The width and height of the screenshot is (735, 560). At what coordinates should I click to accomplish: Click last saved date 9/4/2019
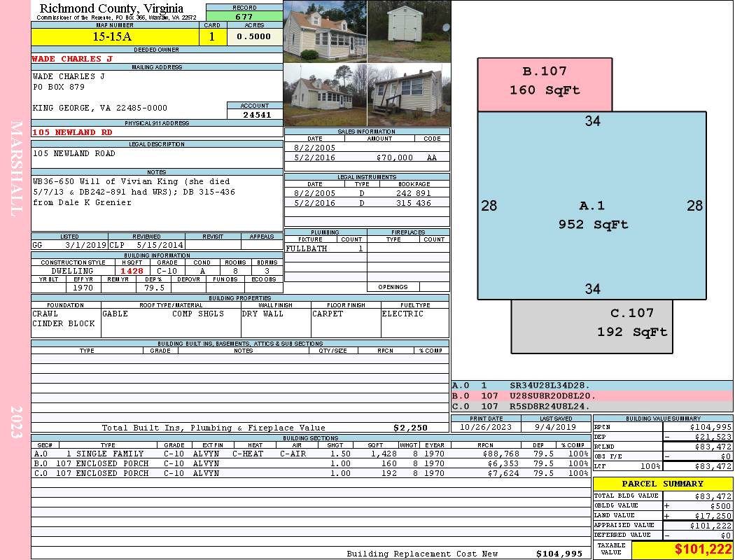[x=556, y=427]
